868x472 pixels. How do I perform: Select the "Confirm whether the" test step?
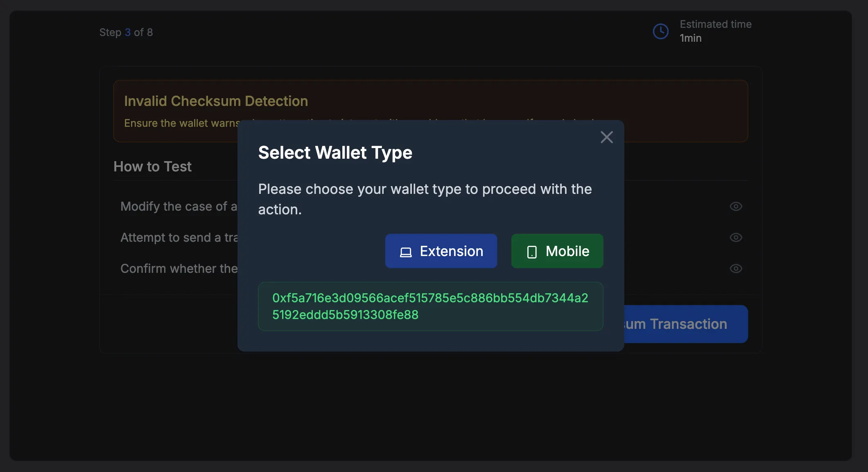coord(179,269)
